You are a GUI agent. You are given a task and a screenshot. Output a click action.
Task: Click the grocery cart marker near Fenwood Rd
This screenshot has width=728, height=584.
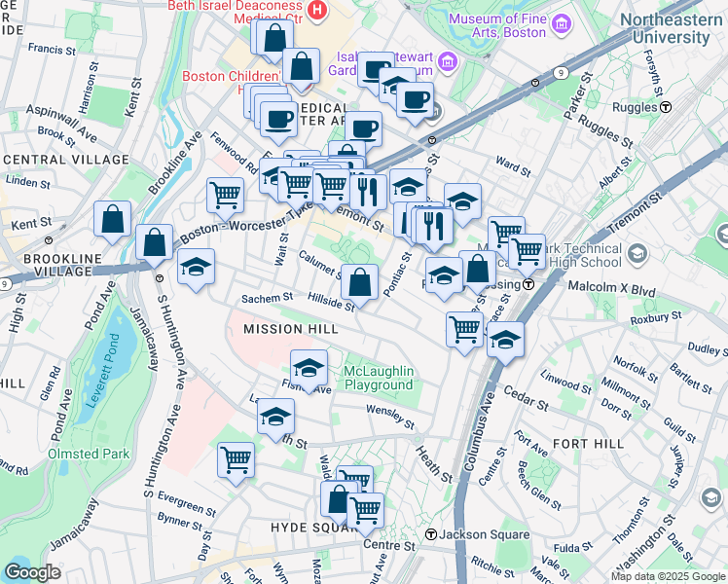click(x=225, y=198)
